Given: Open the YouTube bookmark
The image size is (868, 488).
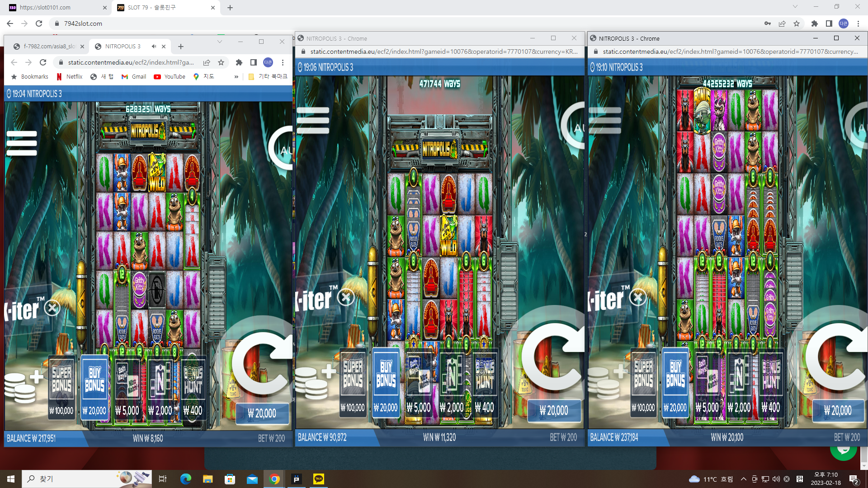Looking at the screenshot, I should coord(170,77).
